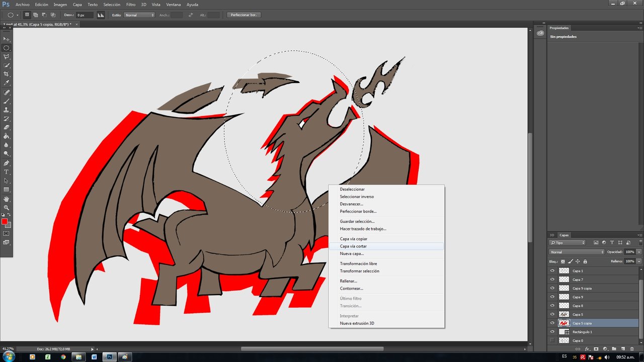The image size is (644, 362).
Task: Click the Desvanecer px input field
Action: [85, 15]
